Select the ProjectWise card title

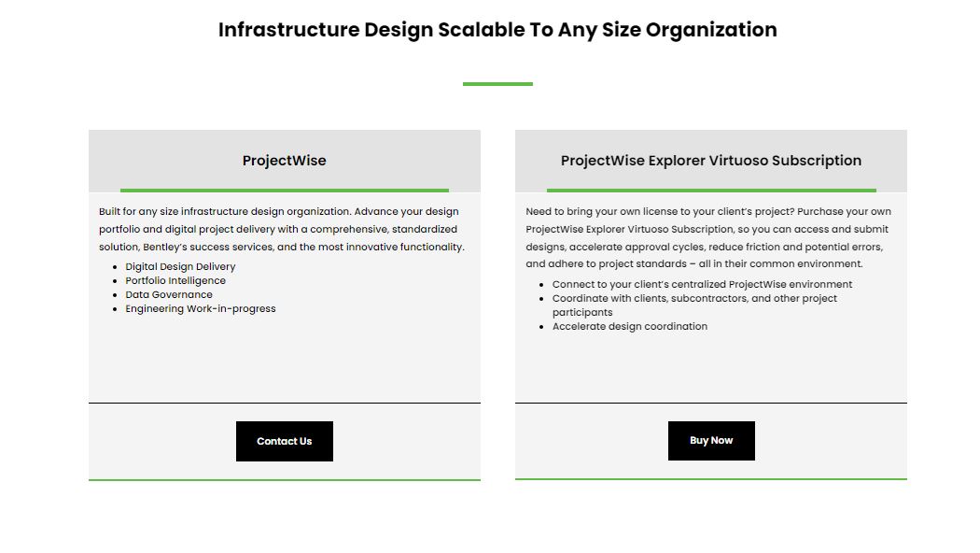point(284,161)
